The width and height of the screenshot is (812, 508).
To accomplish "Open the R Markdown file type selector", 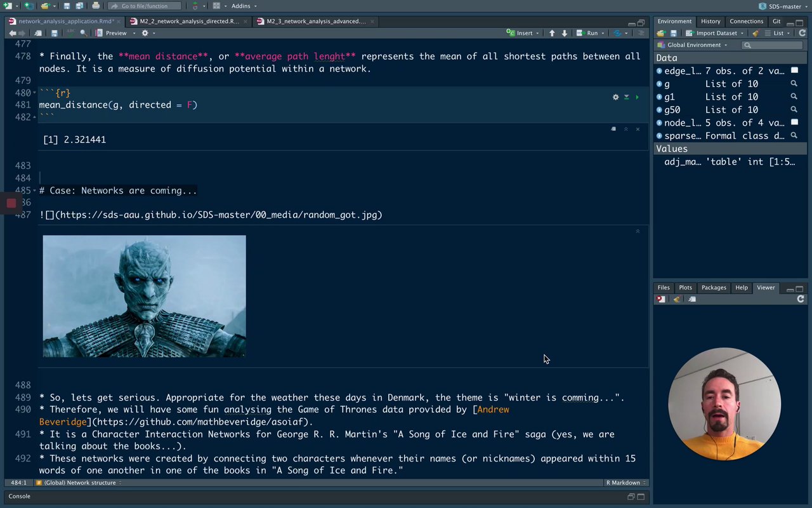I will (x=625, y=483).
